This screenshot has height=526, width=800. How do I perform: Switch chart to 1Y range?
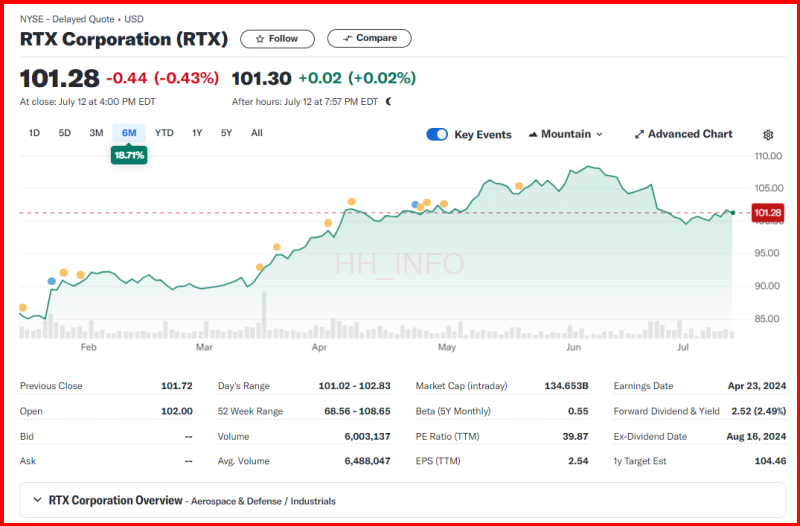click(197, 133)
